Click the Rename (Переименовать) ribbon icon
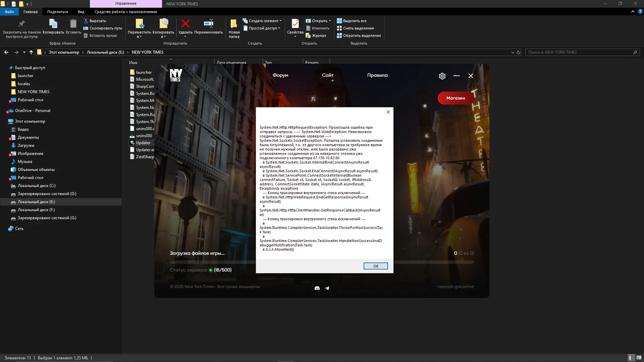Screen dimensions: 644x362 point(208,24)
